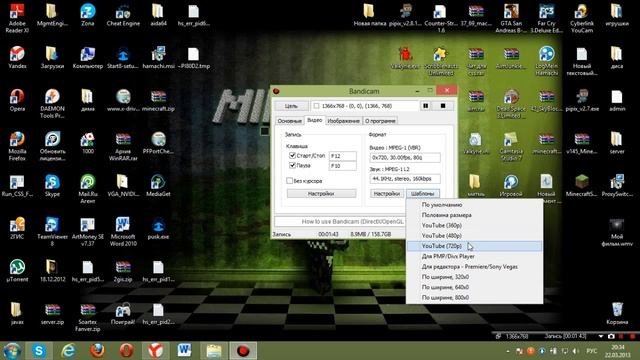
Task: Click the F10 pause hotkey field
Action: 342,166
